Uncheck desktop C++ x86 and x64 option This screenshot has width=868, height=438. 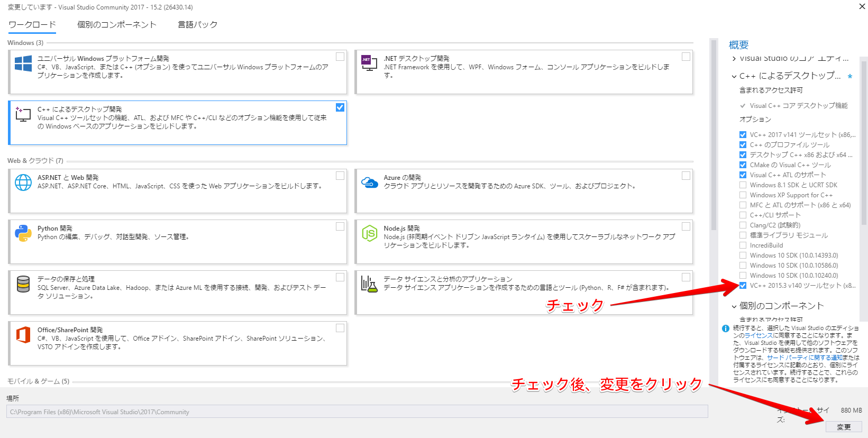[743, 155]
